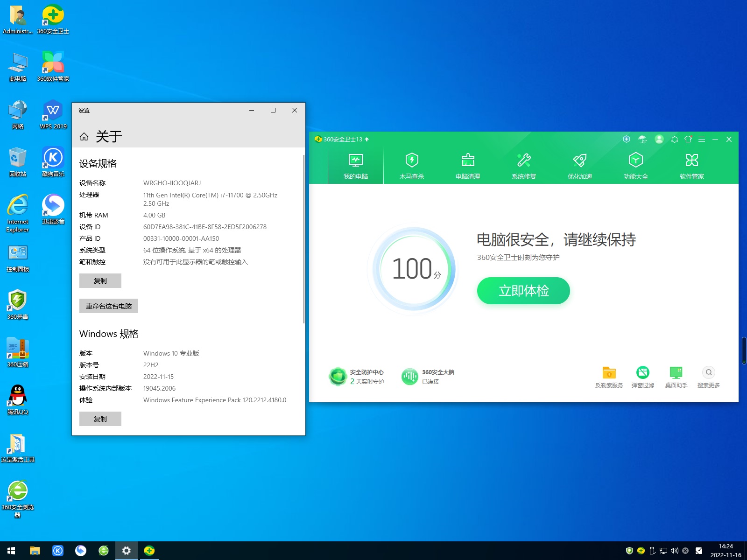Click the product ID 00331-10000-00001-AA150
This screenshot has height=560, width=747.
(181, 238)
